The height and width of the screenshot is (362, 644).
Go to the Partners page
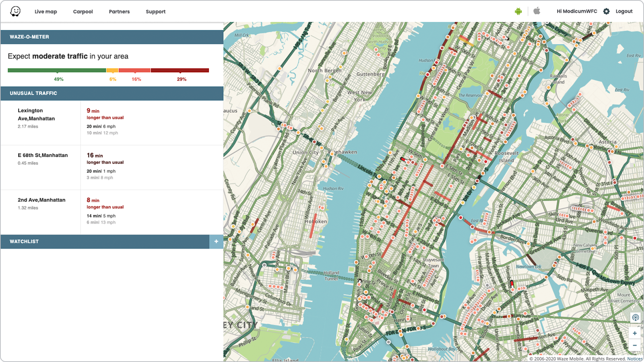[x=119, y=12]
